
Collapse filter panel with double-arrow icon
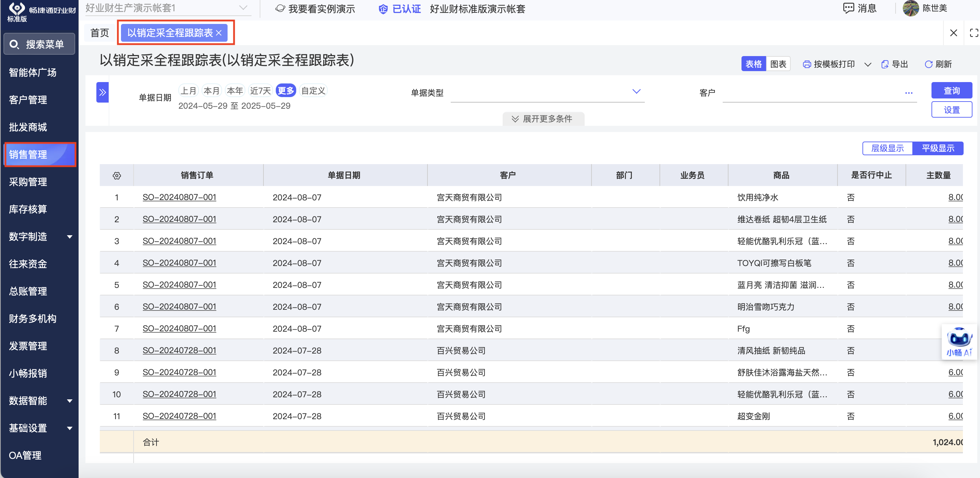pos(102,92)
